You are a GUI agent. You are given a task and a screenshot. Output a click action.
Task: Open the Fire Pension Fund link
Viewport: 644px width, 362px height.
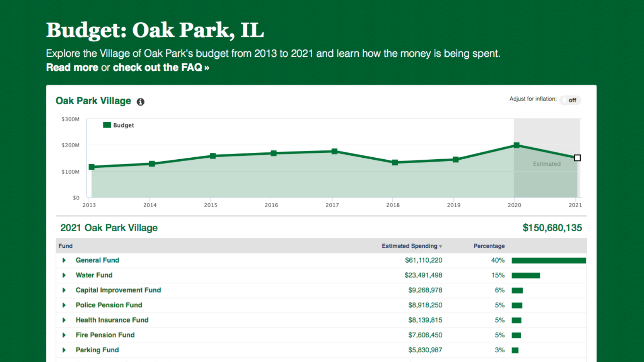pos(105,335)
